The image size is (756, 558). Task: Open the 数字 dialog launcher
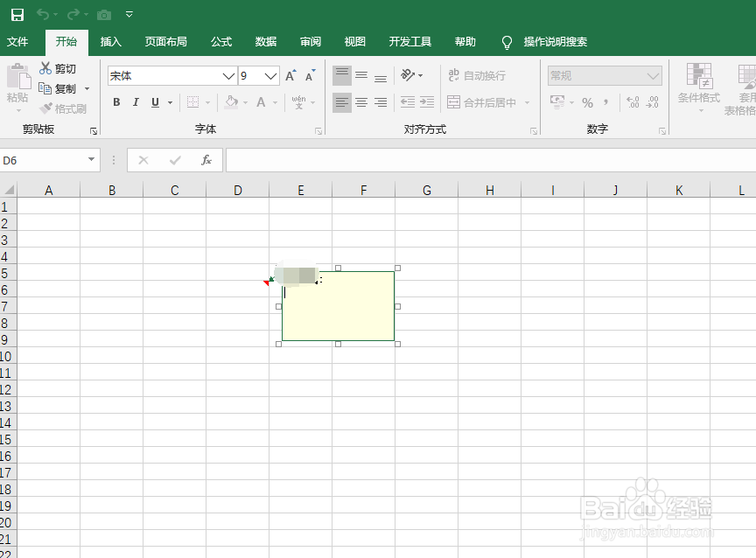click(662, 131)
